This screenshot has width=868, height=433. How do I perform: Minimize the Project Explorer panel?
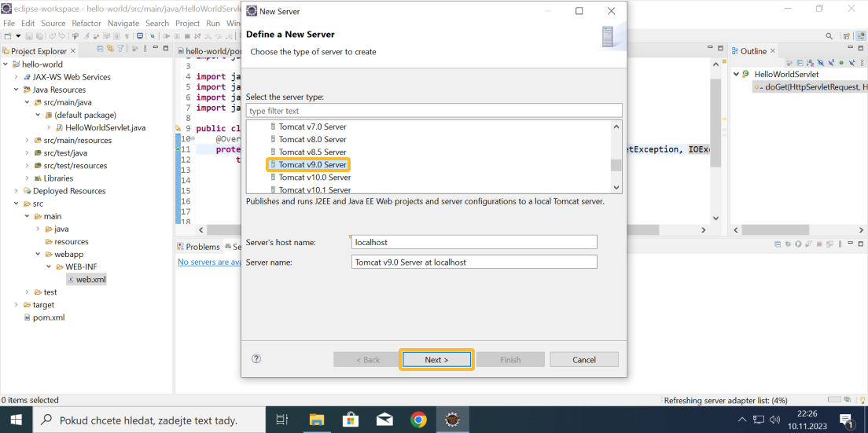tap(156, 47)
